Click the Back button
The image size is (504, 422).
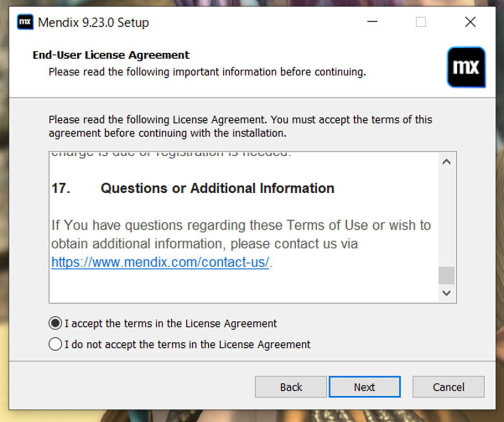coord(290,387)
